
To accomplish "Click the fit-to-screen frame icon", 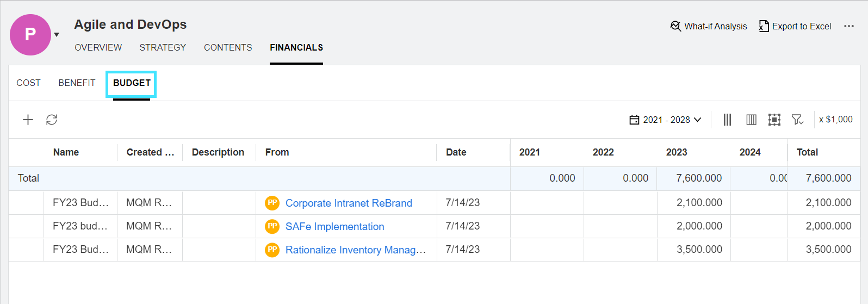I will pyautogui.click(x=774, y=120).
